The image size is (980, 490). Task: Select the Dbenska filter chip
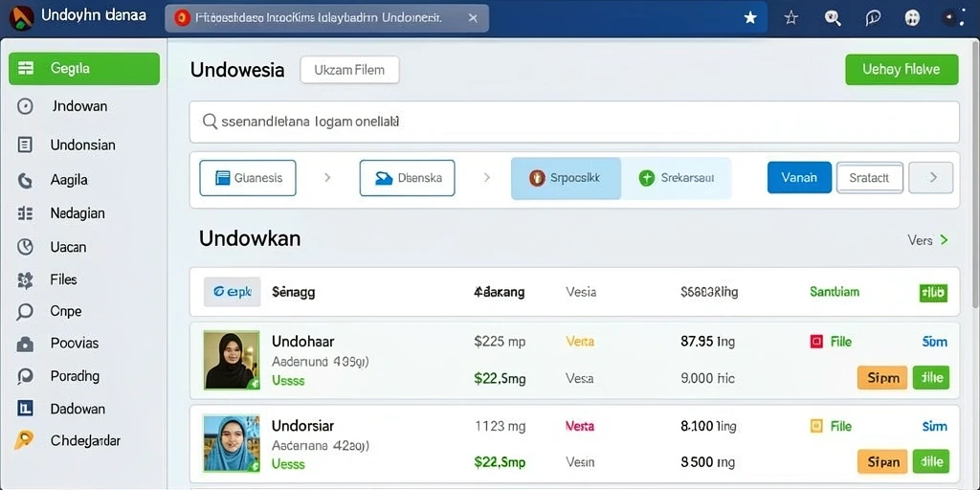408,178
